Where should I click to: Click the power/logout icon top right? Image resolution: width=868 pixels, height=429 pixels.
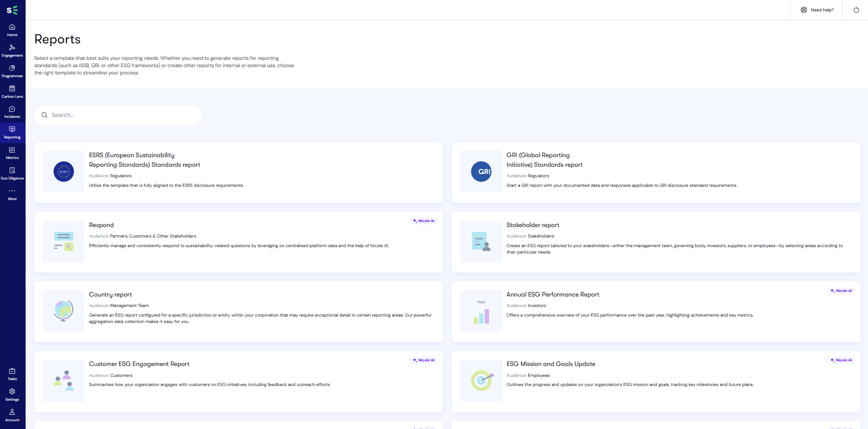pos(855,10)
